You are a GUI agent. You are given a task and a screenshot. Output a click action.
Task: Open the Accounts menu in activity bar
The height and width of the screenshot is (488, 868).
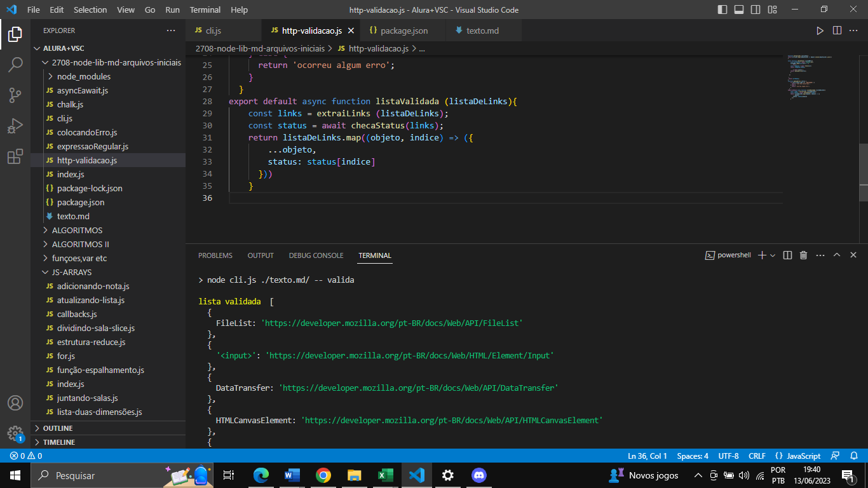click(x=15, y=403)
